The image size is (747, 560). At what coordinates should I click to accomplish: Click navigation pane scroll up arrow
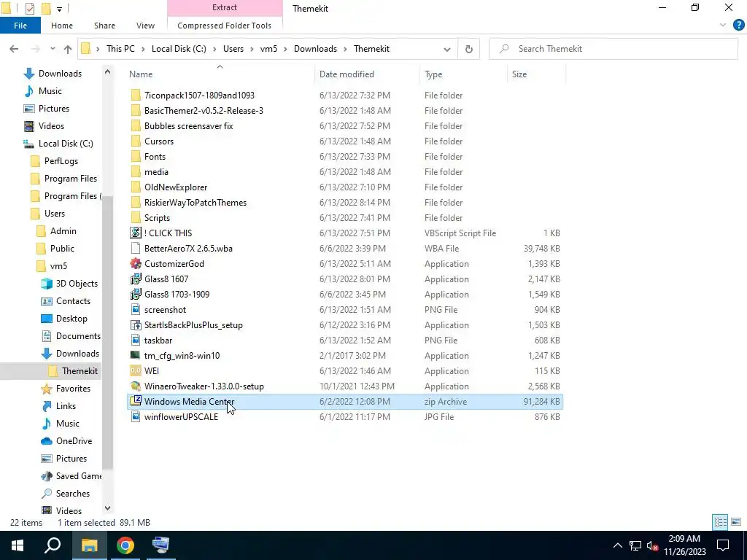click(107, 72)
